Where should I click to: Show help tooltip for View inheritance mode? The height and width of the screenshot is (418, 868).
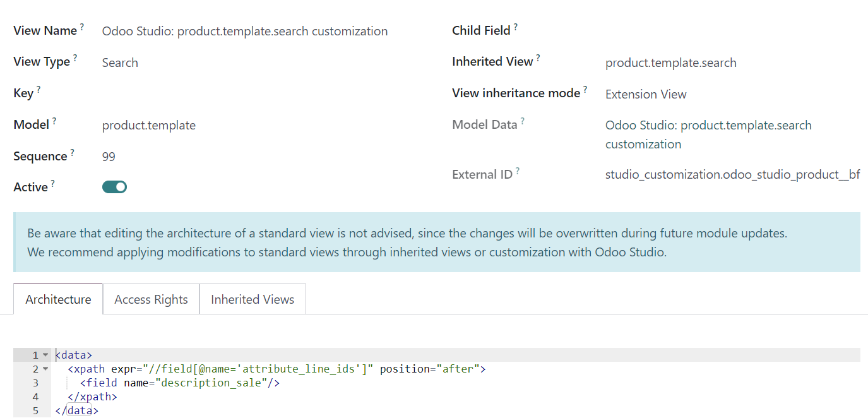click(585, 89)
